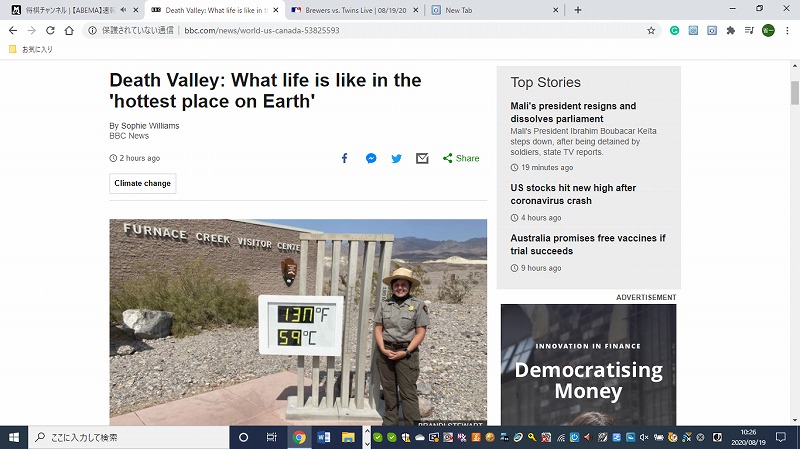This screenshot has width=800, height=449.
Task: Click the Share link beside social icons
Action: pos(461,158)
